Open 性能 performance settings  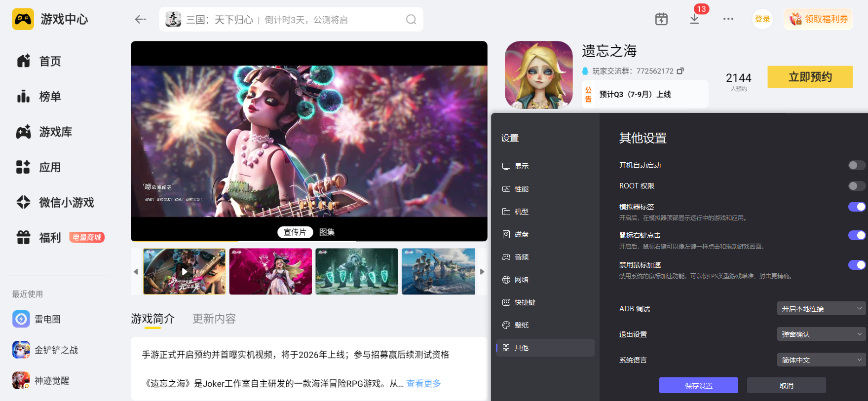[545, 189]
